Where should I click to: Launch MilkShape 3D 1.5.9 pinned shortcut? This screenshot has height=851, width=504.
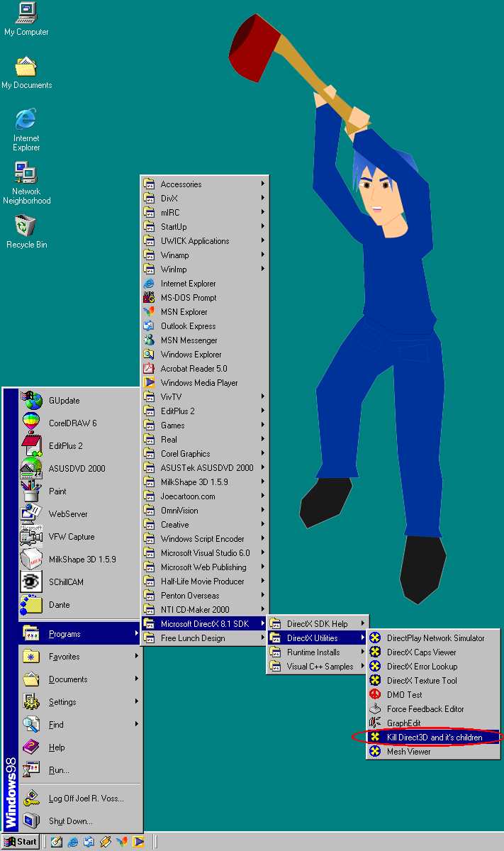tap(80, 560)
